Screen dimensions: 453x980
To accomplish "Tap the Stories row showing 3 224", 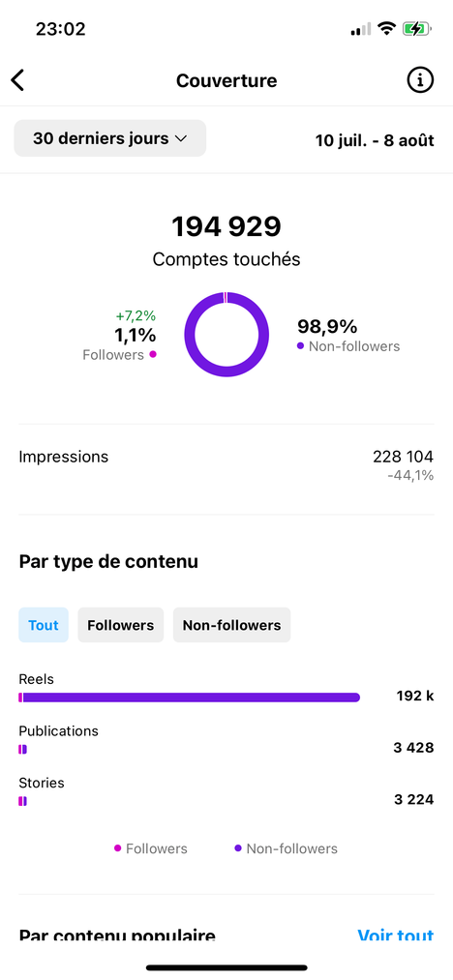I will click(226, 792).
